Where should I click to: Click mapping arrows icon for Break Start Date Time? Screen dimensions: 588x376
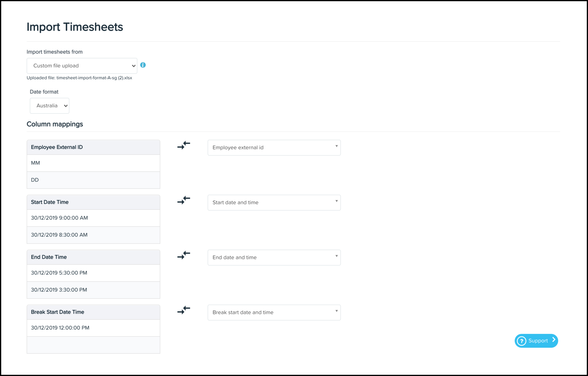[184, 310]
